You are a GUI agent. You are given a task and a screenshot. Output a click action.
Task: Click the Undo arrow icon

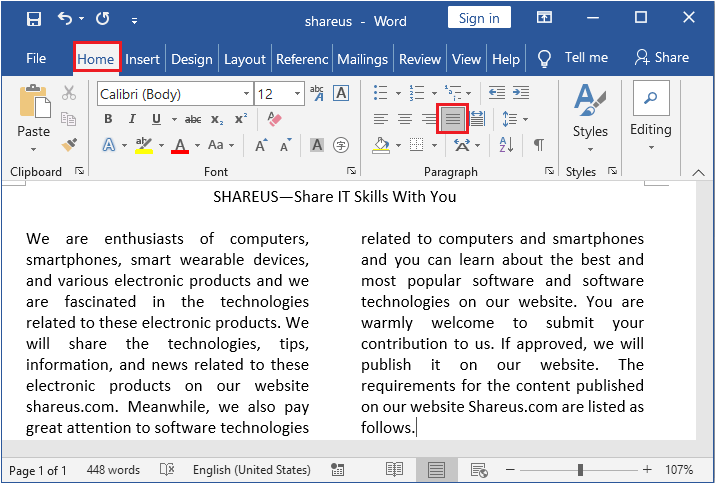click(x=65, y=19)
